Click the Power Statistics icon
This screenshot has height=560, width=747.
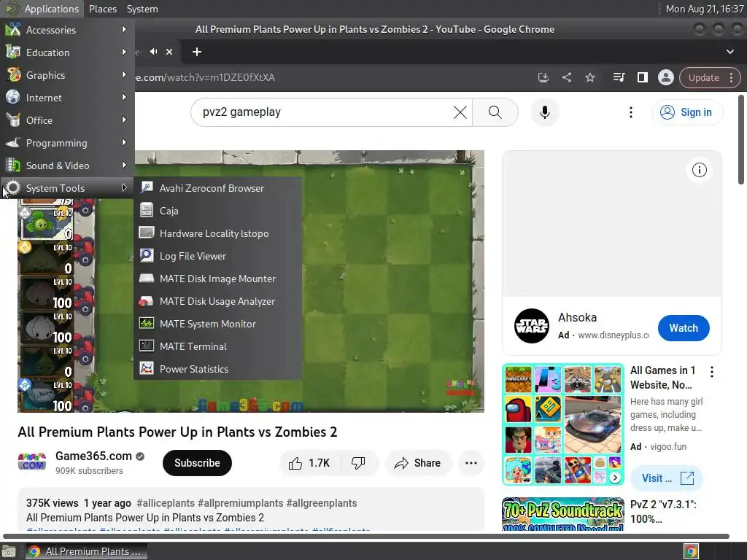tap(146, 368)
